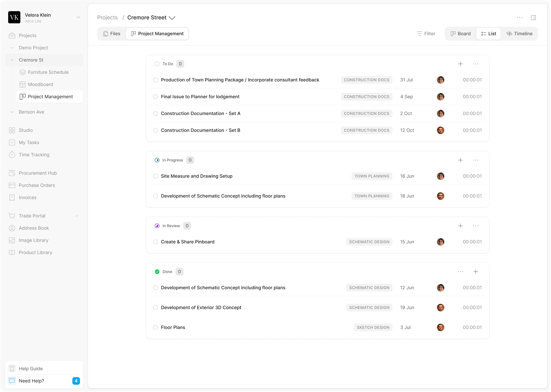551x392 pixels.
Task: Add a task to In Review
Action: point(460,226)
